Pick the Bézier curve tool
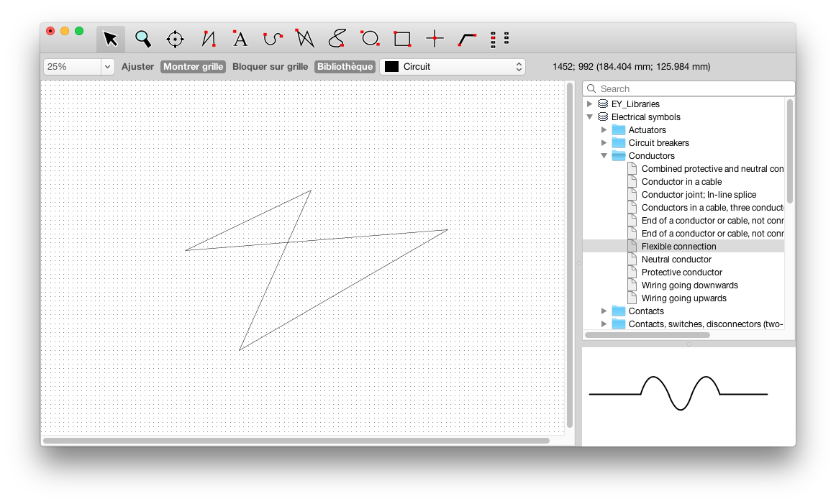Viewport: 836px width, 504px height. click(272, 39)
